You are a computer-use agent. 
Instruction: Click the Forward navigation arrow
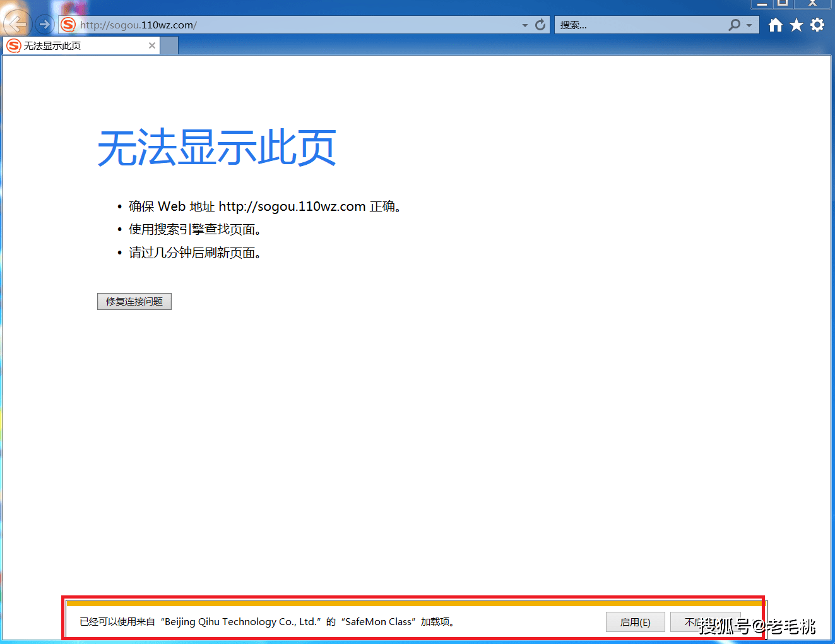44,25
